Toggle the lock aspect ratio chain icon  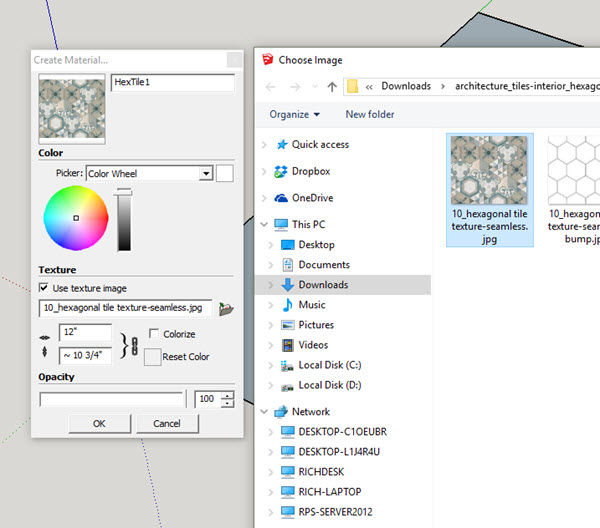[x=134, y=345]
